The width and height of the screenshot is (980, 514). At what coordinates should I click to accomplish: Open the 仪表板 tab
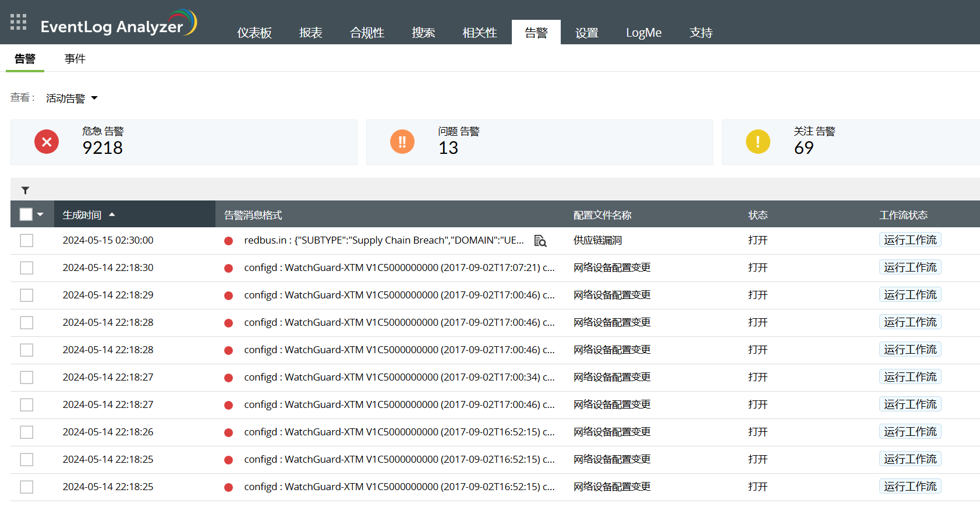254,33
